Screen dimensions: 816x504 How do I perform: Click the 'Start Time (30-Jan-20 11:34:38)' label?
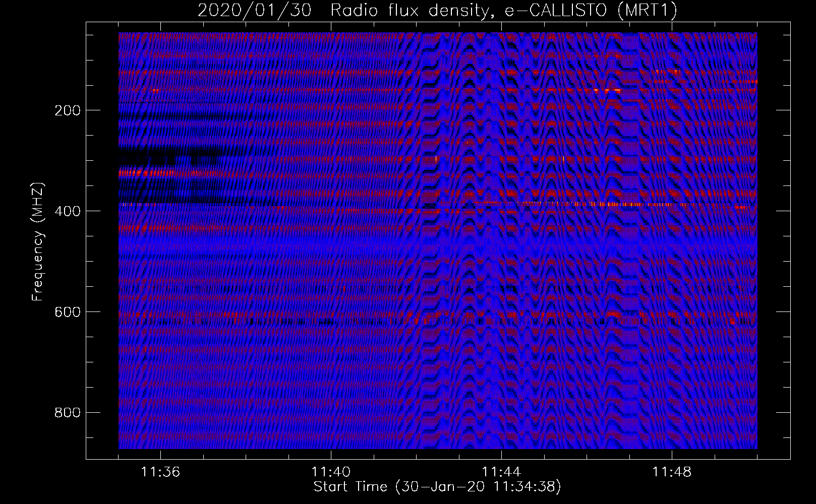click(437, 487)
